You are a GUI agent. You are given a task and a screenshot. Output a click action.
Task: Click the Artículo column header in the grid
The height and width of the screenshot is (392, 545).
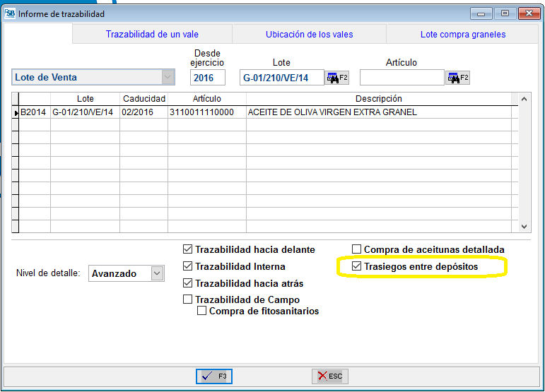[x=207, y=99]
